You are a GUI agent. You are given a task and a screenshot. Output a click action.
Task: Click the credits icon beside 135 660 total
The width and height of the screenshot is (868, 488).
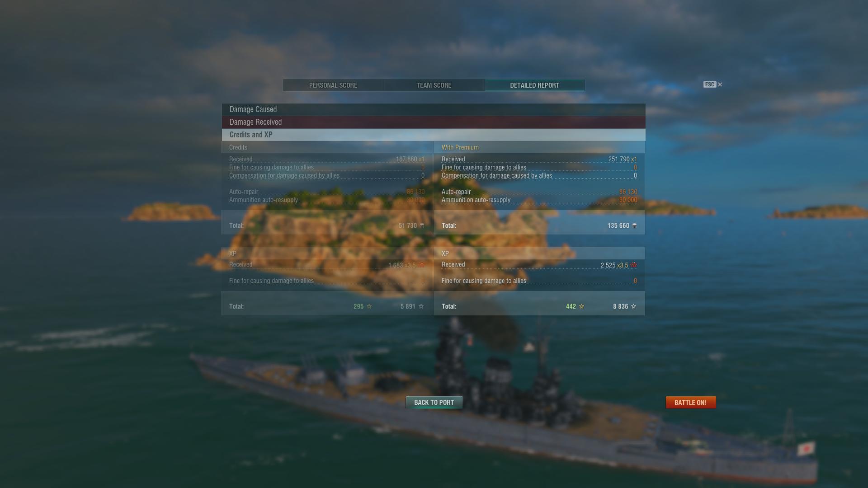[634, 225]
